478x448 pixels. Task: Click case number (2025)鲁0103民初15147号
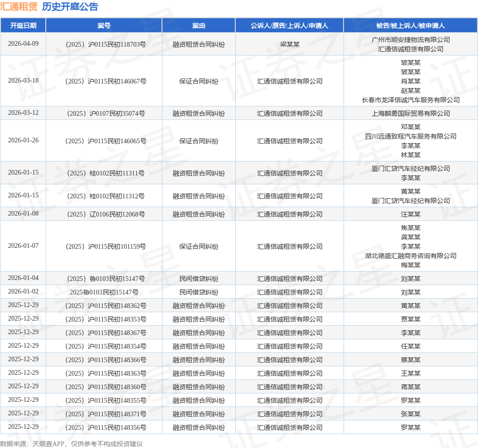point(106,279)
